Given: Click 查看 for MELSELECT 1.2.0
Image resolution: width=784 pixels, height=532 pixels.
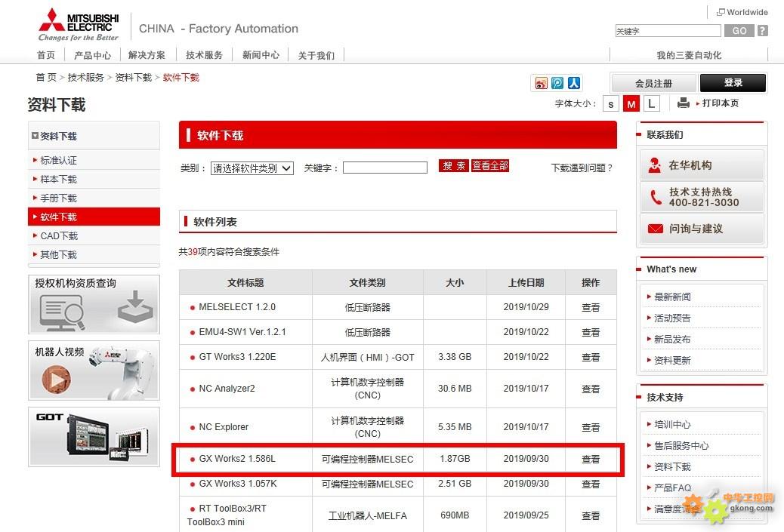Looking at the screenshot, I should click(591, 308).
